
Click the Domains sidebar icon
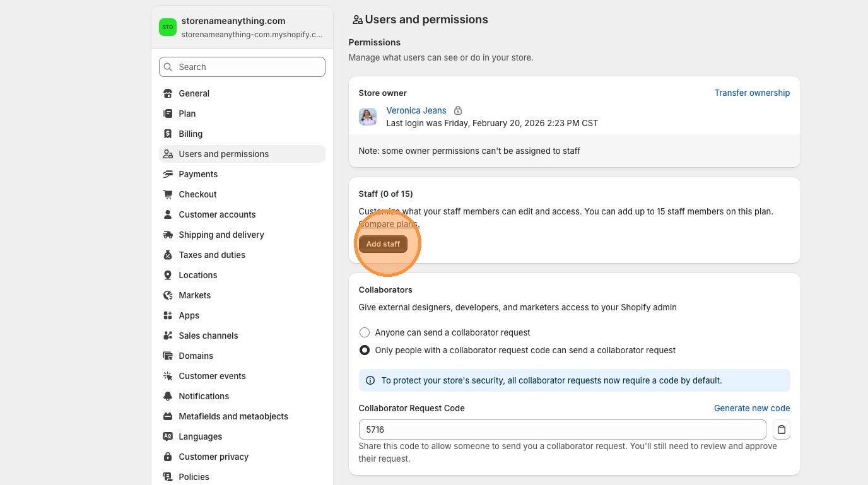(x=168, y=356)
